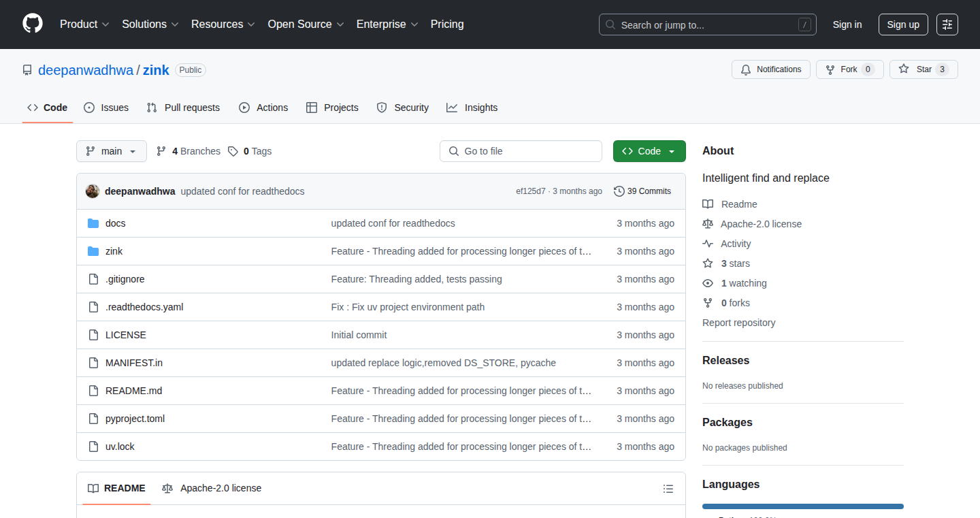Open the Packages heading link

tap(728, 422)
